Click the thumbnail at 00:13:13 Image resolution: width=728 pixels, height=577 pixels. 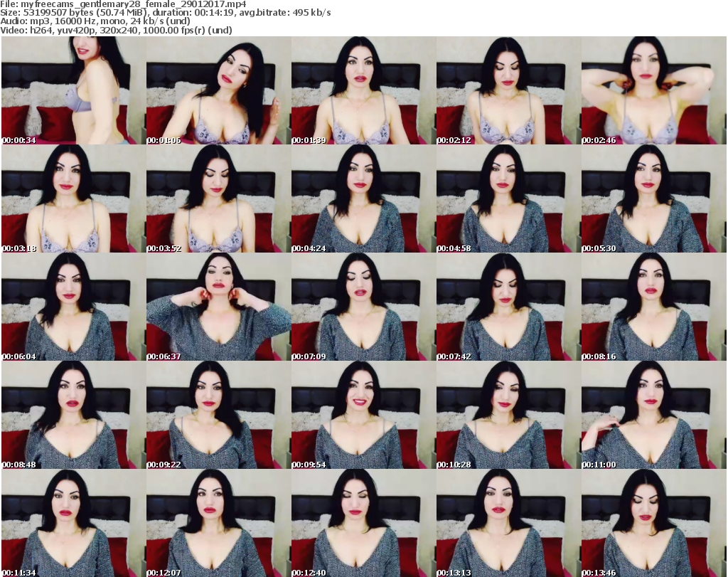tap(508, 523)
